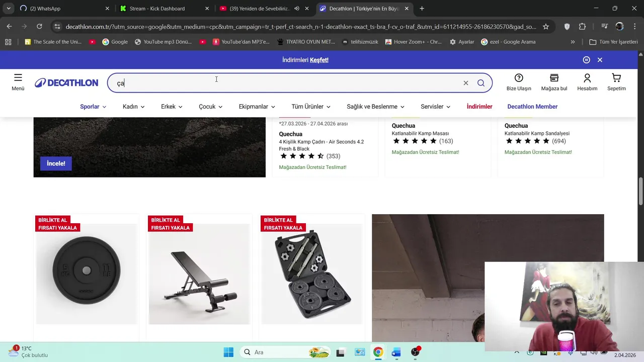644x362 pixels.
Task: Go back to the previous page
Action: click(x=9, y=26)
